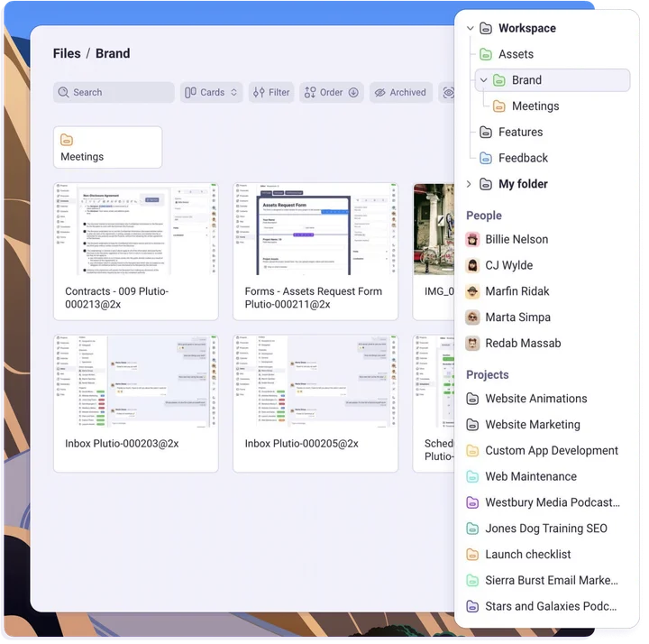649x644 pixels.
Task: Click the Assets folder icon in tree
Action: point(486,54)
